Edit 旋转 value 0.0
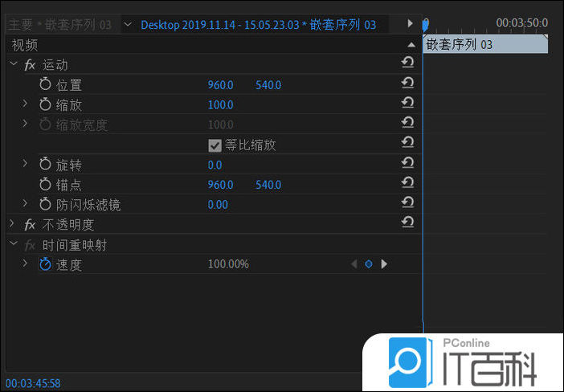This screenshot has width=564, height=392. point(215,165)
